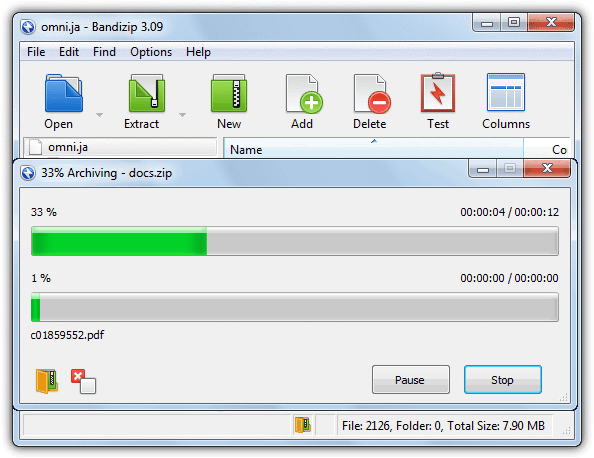594x458 pixels.
Task: Click the Open archive folder icon
Action: [x=64, y=93]
